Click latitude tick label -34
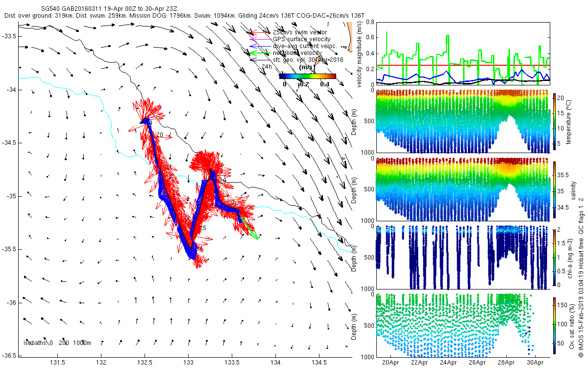 coord(11,90)
